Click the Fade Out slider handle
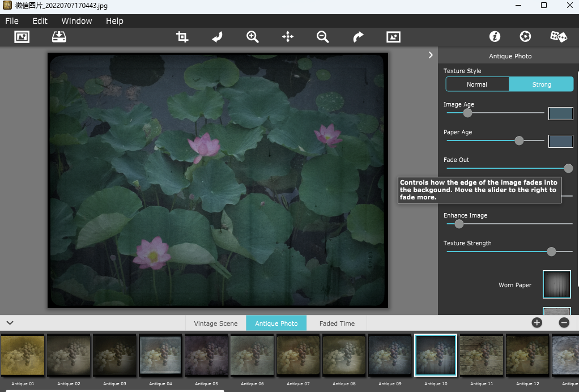The height and width of the screenshot is (392, 579). click(569, 168)
